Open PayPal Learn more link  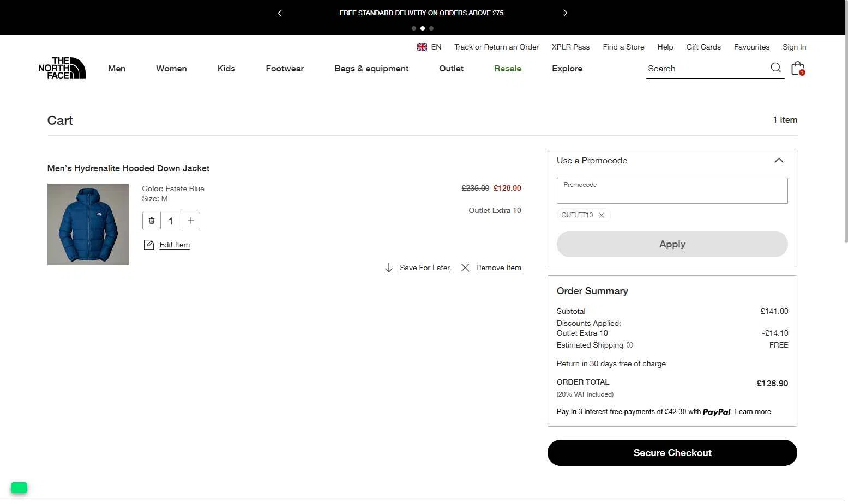(x=753, y=412)
